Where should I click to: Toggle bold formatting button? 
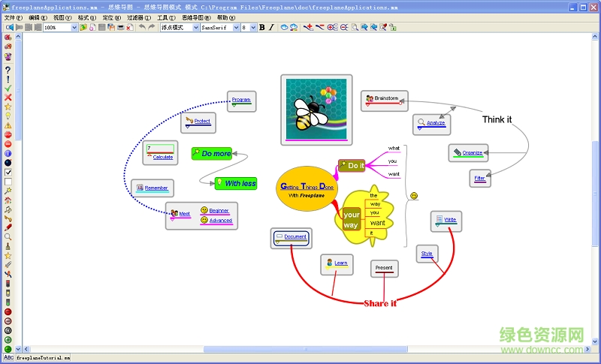coord(262,27)
